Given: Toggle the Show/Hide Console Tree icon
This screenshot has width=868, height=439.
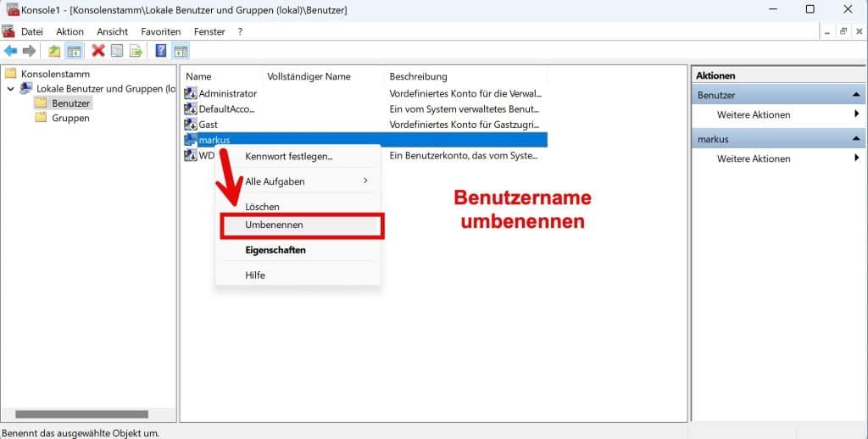Looking at the screenshot, I should point(75,52).
